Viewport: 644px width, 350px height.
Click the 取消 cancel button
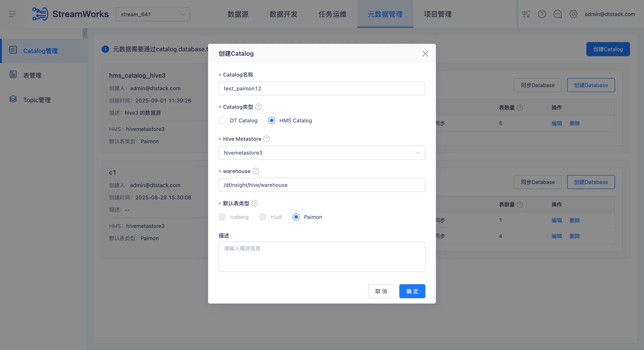click(x=381, y=291)
